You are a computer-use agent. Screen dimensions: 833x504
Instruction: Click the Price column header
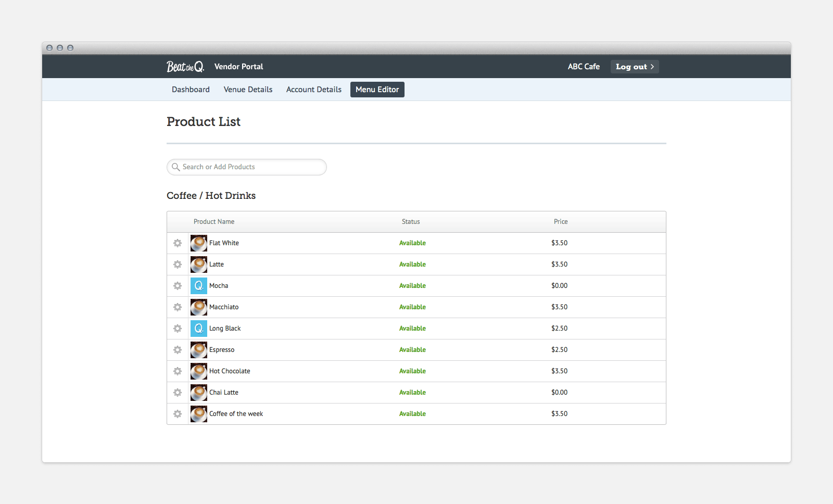point(561,221)
